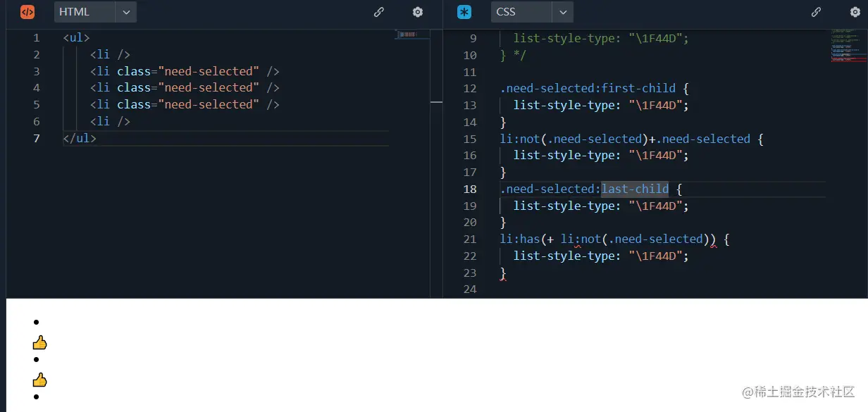Click the closing </ul> tag on line 7
The height and width of the screenshot is (412, 868).
click(x=80, y=138)
